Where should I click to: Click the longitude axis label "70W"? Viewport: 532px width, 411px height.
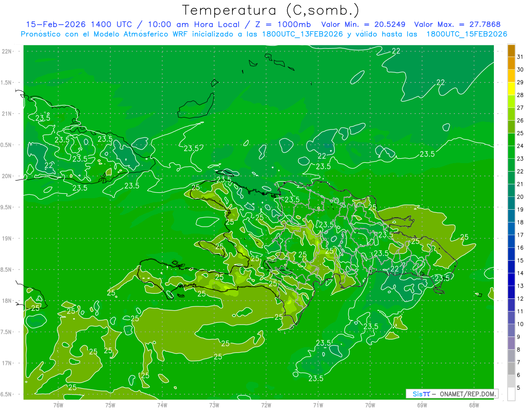370,405
